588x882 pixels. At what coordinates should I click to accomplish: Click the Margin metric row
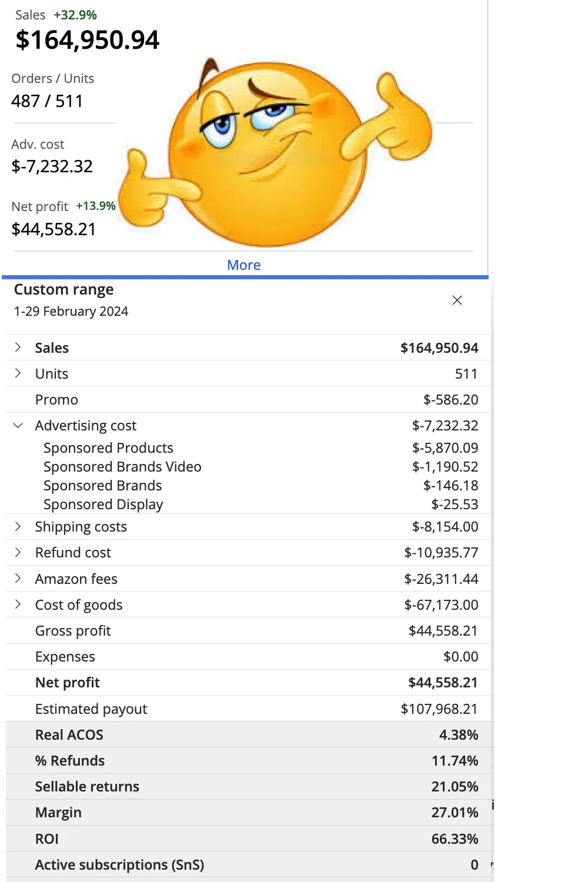(58, 813)
